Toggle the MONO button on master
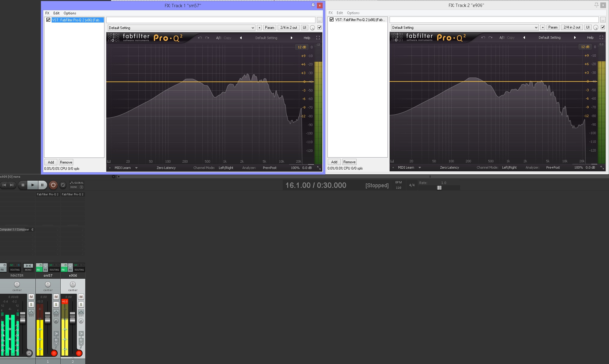609x364 pixels. tap(28, 267)
